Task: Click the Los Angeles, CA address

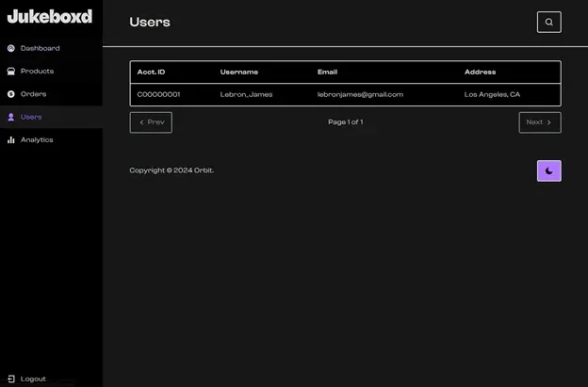Action: coord(492,94)
